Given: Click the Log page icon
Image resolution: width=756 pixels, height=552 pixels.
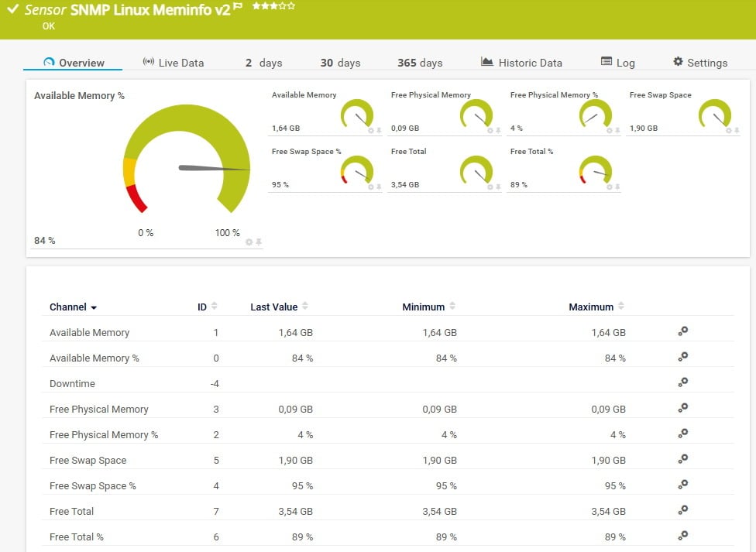Looking at the screenshot, I should [608, 61].
